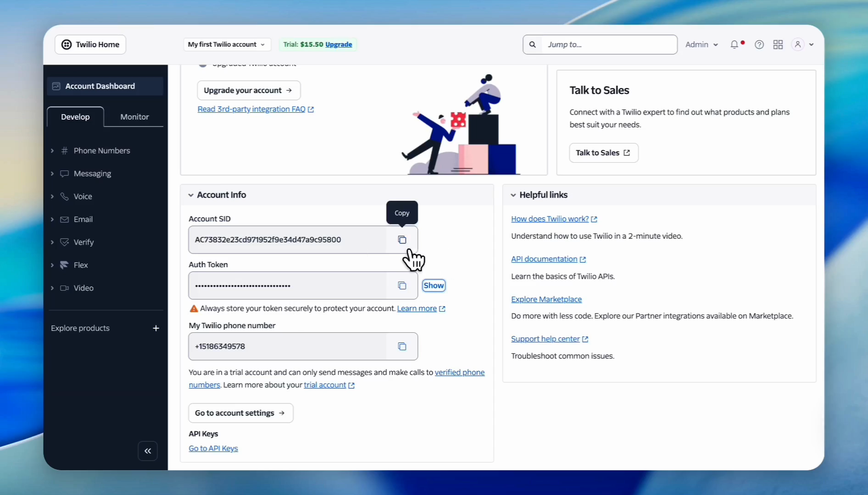Viewport: 868px width, 495px height.
Task: Click Go to account settings button
Action: [240, 413]
